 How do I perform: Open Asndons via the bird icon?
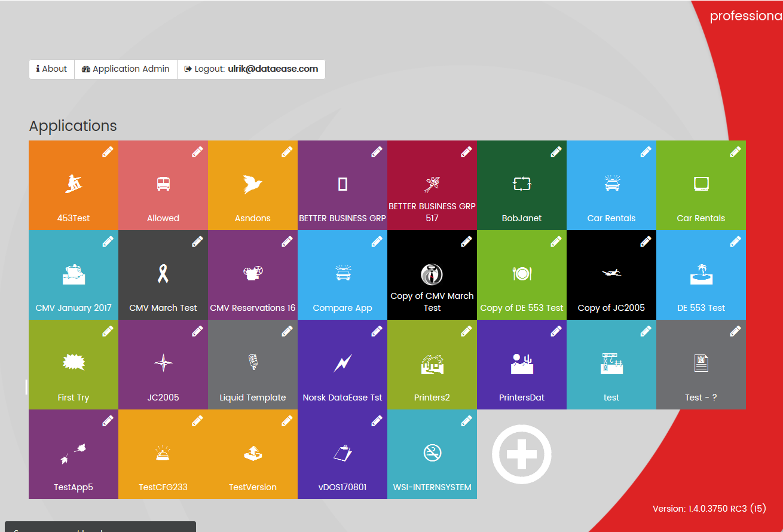(253, 184)
